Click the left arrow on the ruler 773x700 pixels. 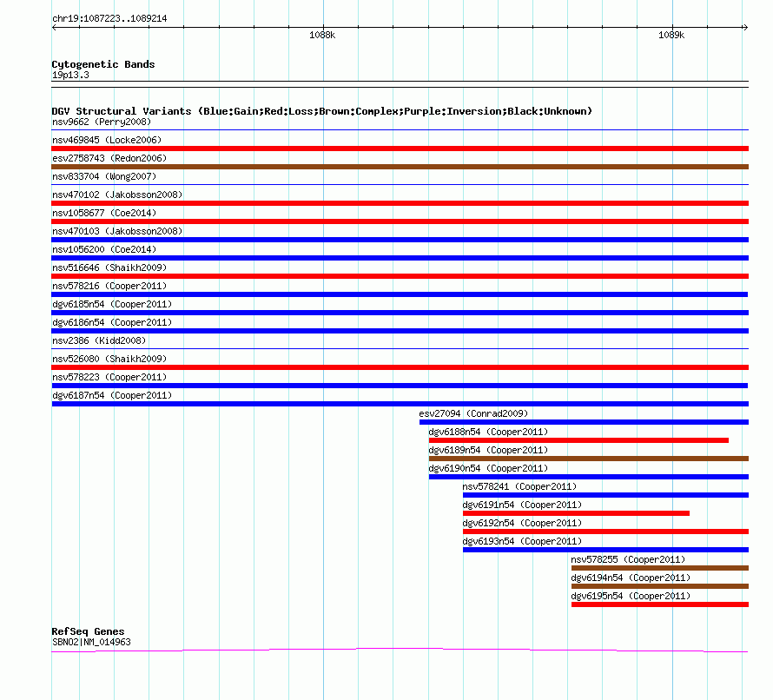[x=54, y=28]
